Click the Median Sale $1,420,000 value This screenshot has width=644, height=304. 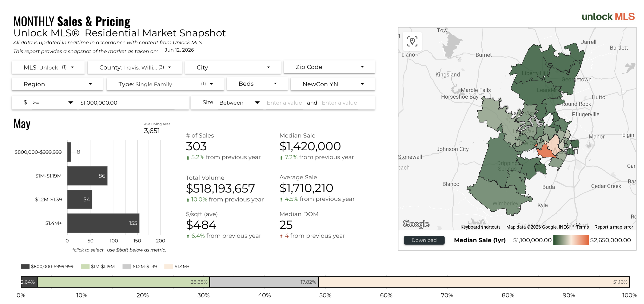tap(310, 146)
